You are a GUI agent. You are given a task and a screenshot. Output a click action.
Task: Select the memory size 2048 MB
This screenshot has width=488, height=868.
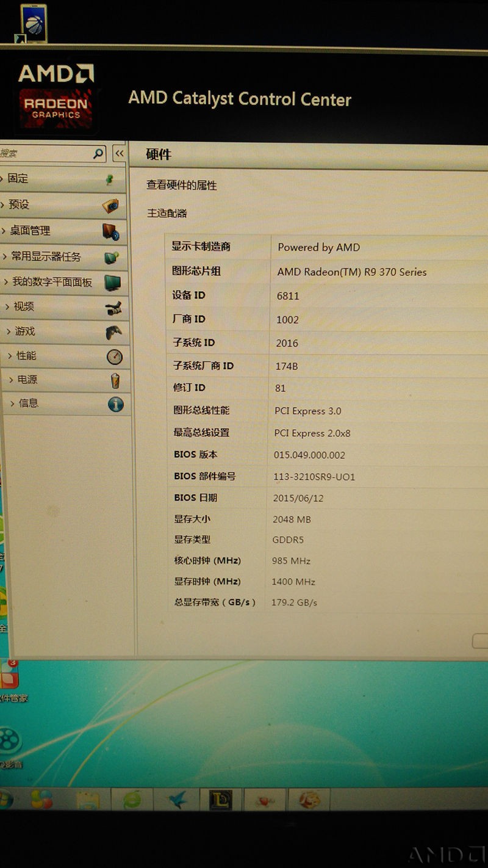coord(292,519)
